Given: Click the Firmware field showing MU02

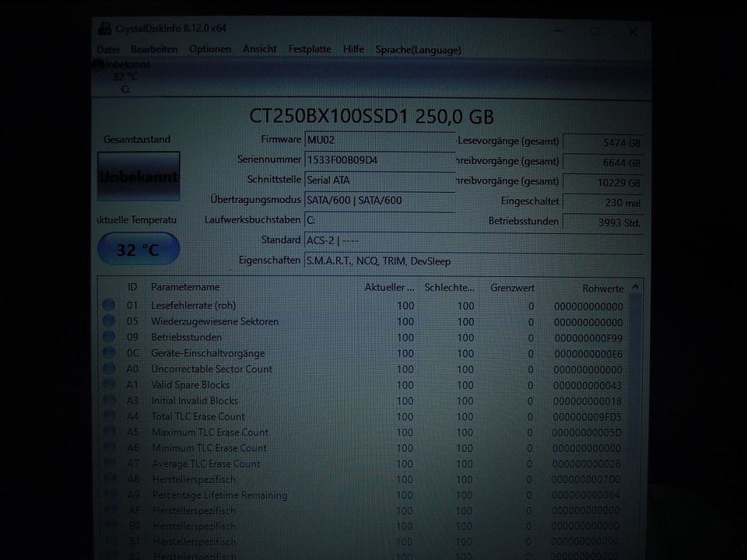Looking at the screenshot, I should pos(380,139).
